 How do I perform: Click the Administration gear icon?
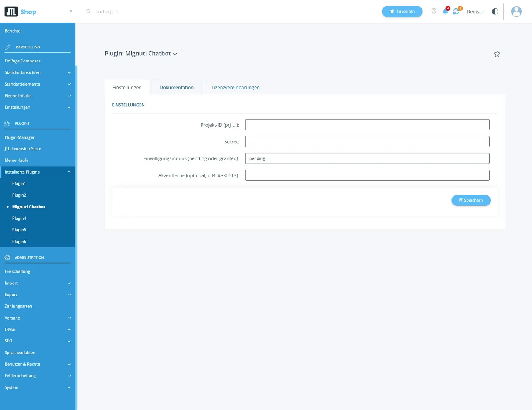coord(7,257)
